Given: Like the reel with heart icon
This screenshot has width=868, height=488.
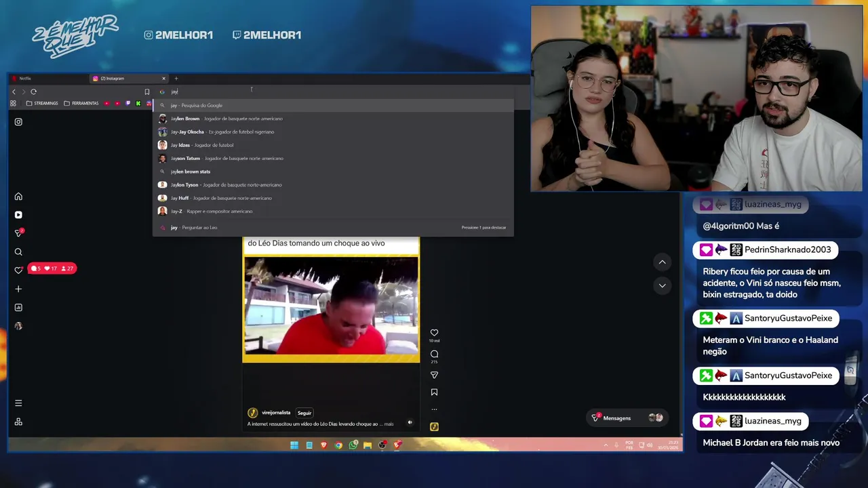Looking at the screenshot, I should click(x=434, y=333).
